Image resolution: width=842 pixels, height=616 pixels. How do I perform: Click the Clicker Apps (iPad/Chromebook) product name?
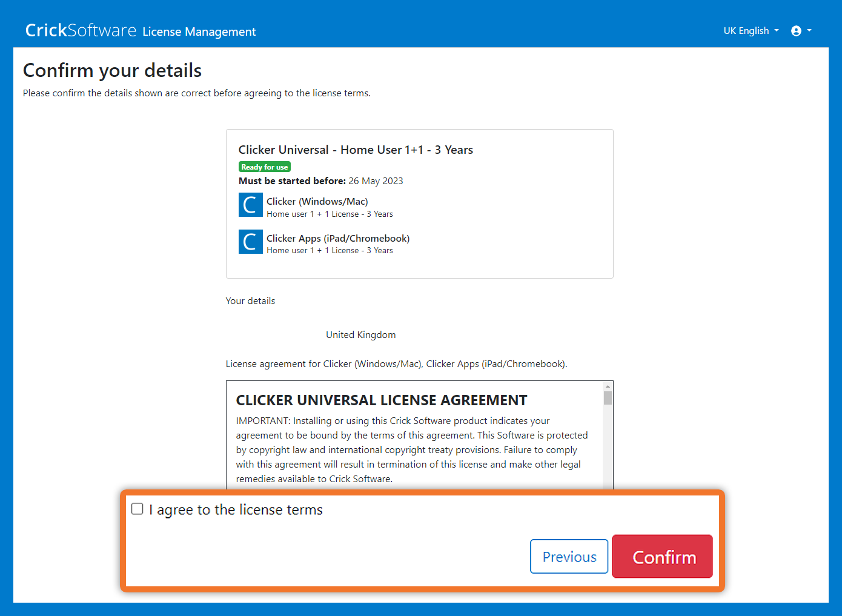pos(338,238)
